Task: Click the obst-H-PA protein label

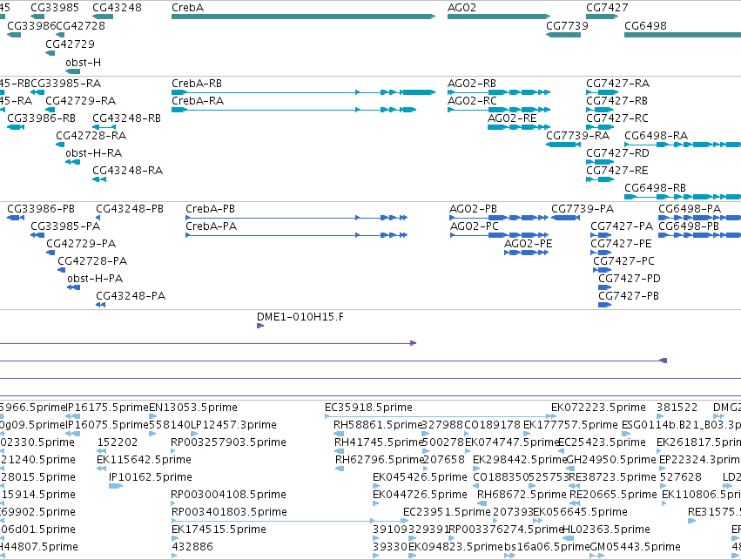Action: (x=95, y=279)
